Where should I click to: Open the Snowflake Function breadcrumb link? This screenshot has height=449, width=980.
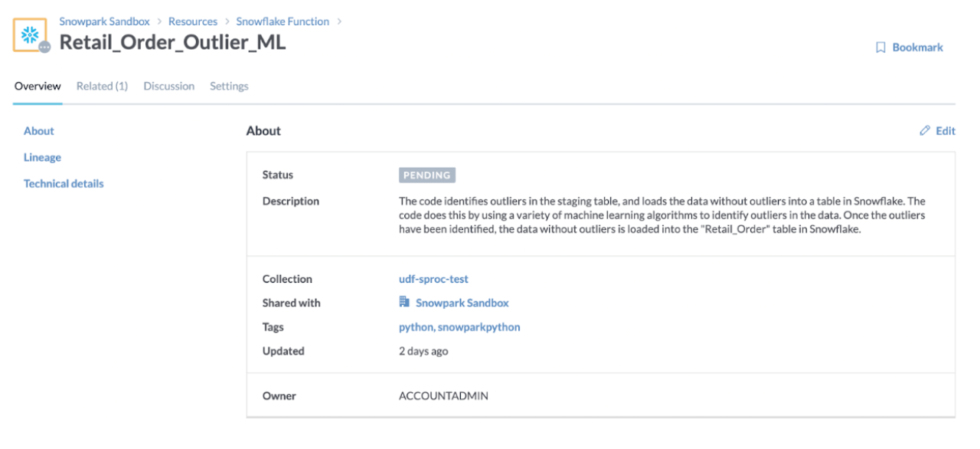click(283, 21)
